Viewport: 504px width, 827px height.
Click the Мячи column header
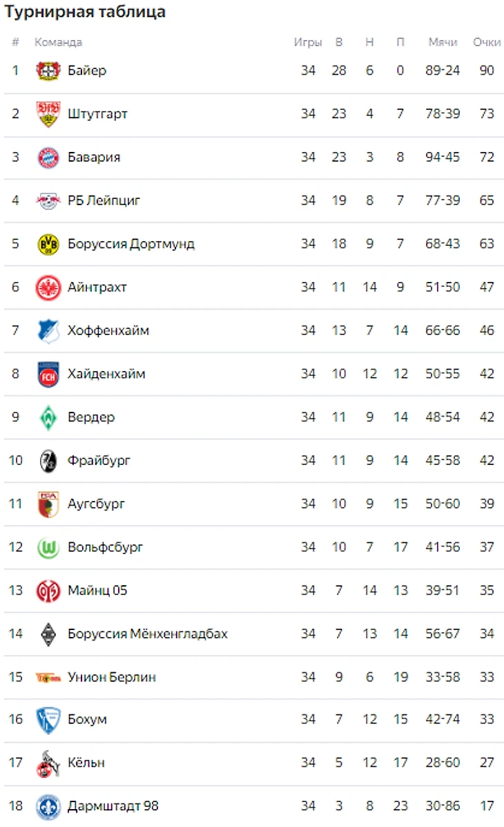pos(443,42)
